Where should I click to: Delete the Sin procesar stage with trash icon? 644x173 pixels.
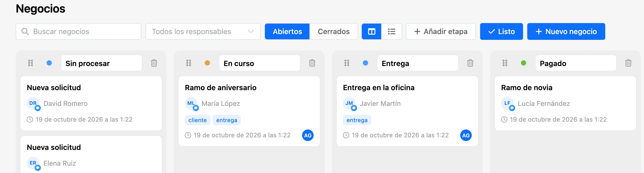click(x=154, y=63)
